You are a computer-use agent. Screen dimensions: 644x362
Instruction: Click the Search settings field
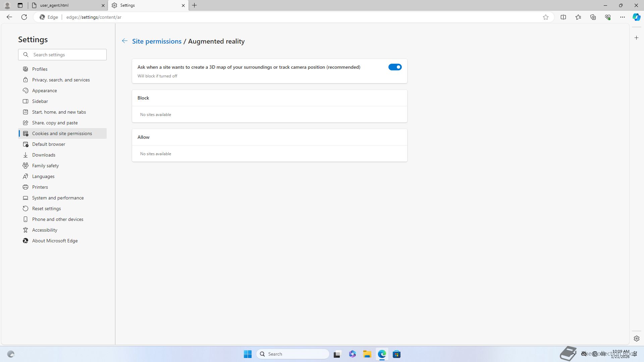click(x=67, y=55)
